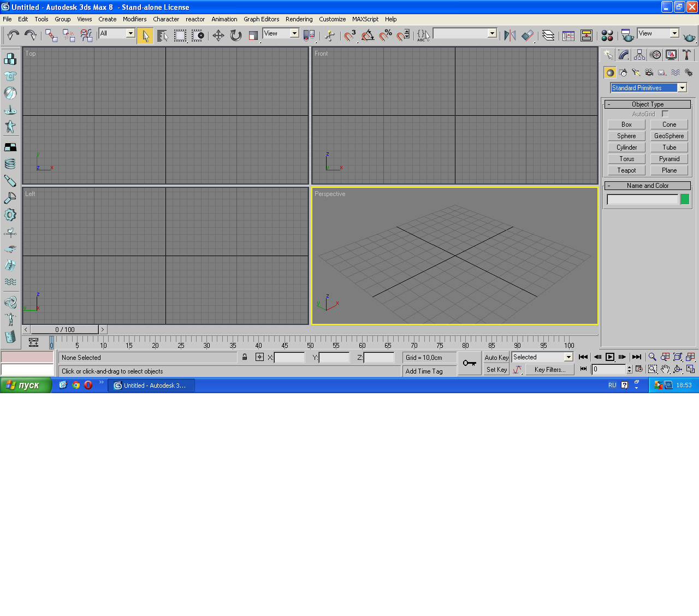Screen dimensions: 699x616
Task: Switch to the Hierarchy panel tab
Action: [639, 55]
